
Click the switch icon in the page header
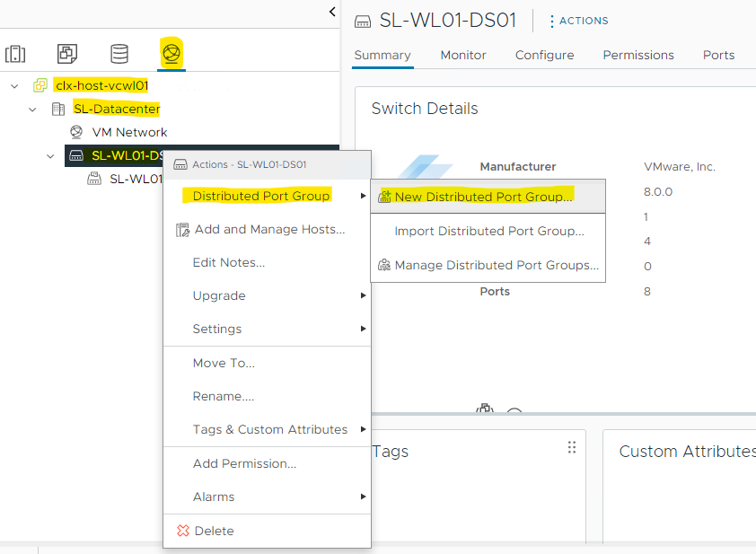click(x=363, y=22)
